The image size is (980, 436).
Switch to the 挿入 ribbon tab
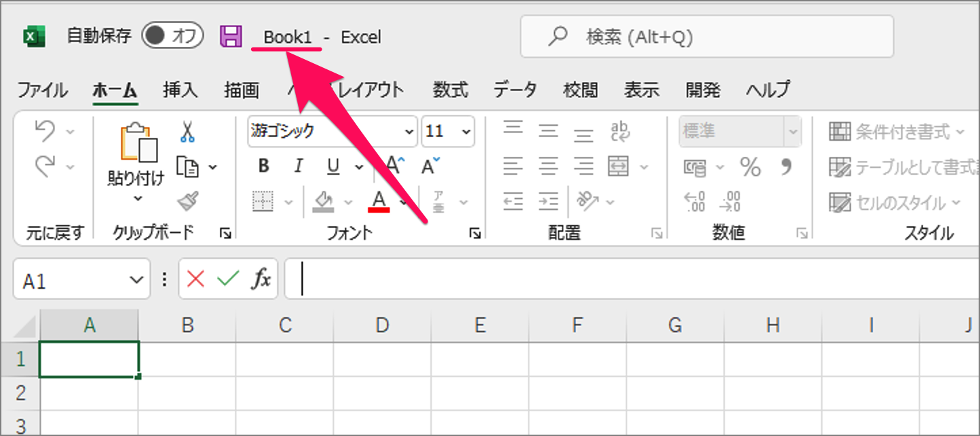179,89
